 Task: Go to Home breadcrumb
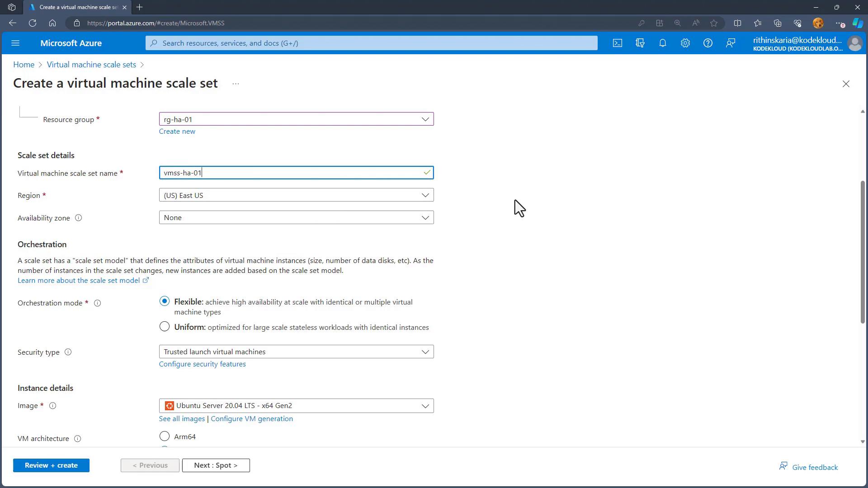click(x=24, y=65)
